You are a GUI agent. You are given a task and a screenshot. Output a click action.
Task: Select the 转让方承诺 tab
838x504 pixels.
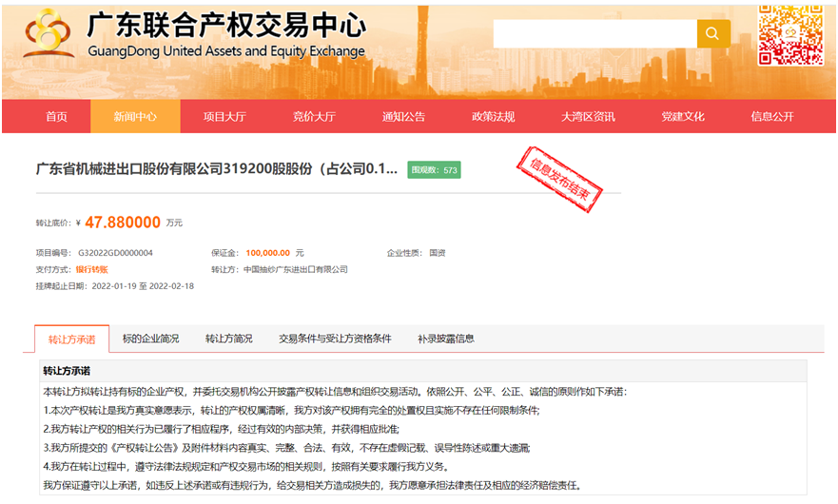click(x=71, y=339)
